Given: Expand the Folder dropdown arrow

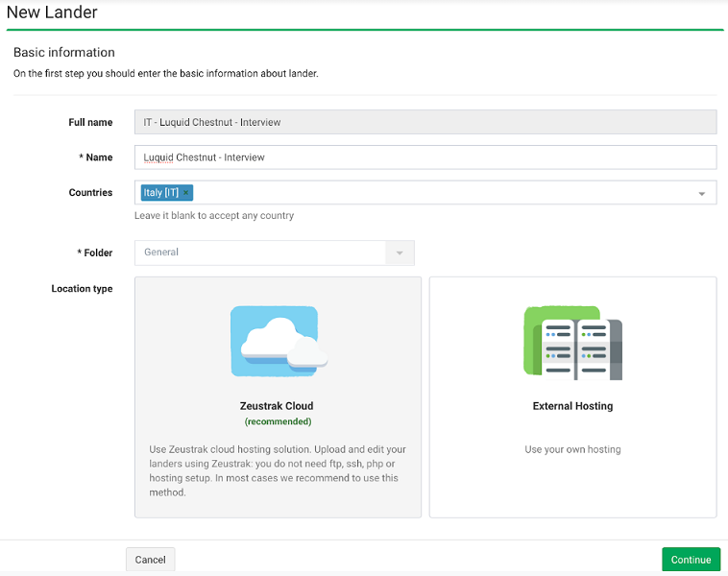Looking at the screenshot, I should (x=400, y=252).
